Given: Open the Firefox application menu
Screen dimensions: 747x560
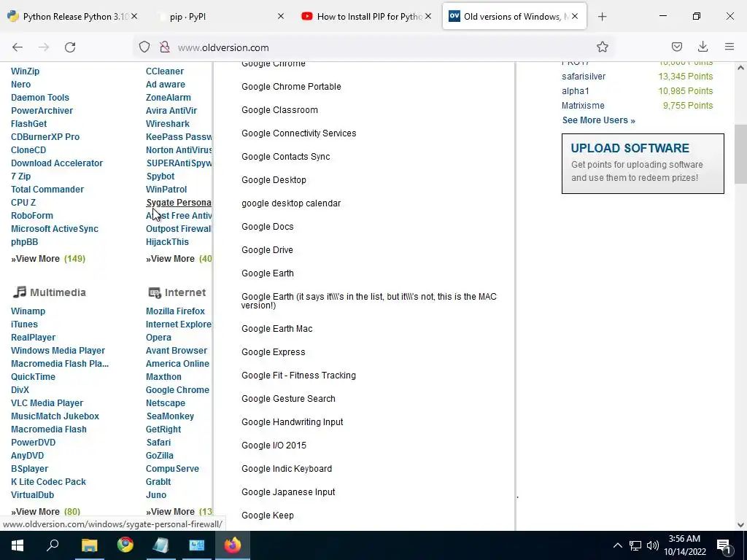Looking at the screenshot, I should click(x=729, y=47).
